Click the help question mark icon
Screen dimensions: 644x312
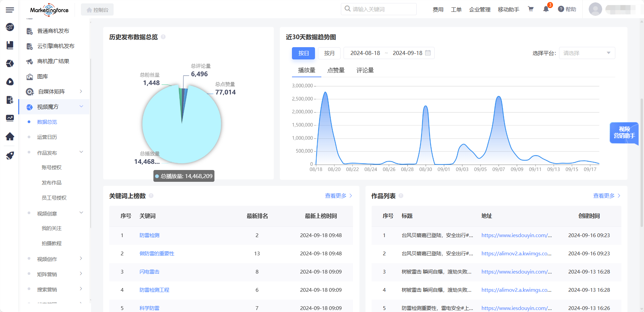click(561, 9)
